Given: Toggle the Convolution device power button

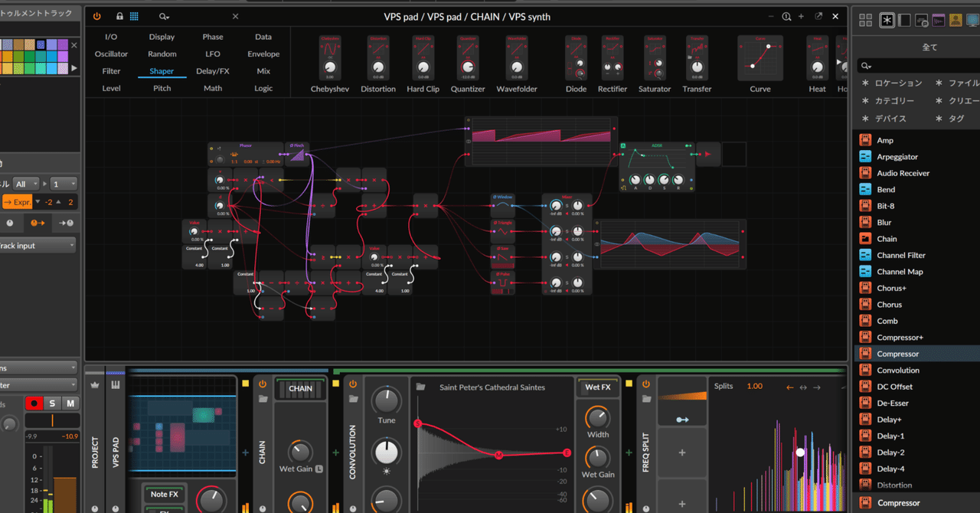Looking at the screenshot, I should pos(352,384).
